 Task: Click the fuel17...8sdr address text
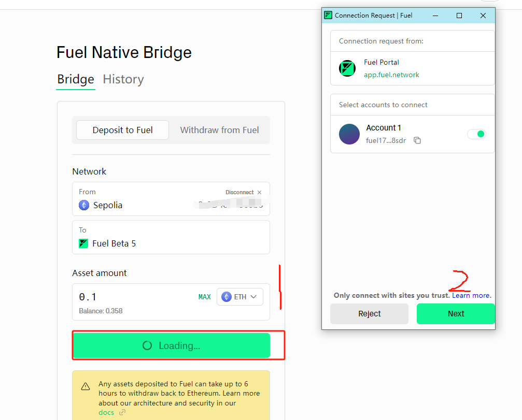tap(386, 140)
